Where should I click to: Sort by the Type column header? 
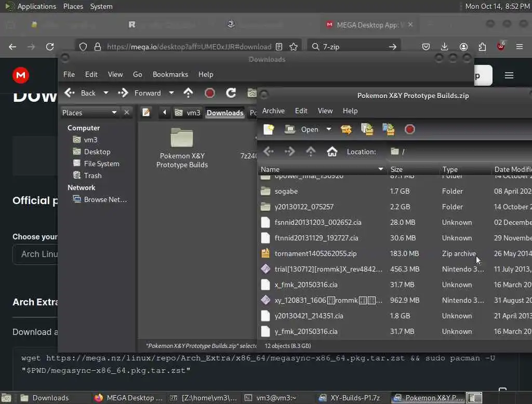(464, 169)
